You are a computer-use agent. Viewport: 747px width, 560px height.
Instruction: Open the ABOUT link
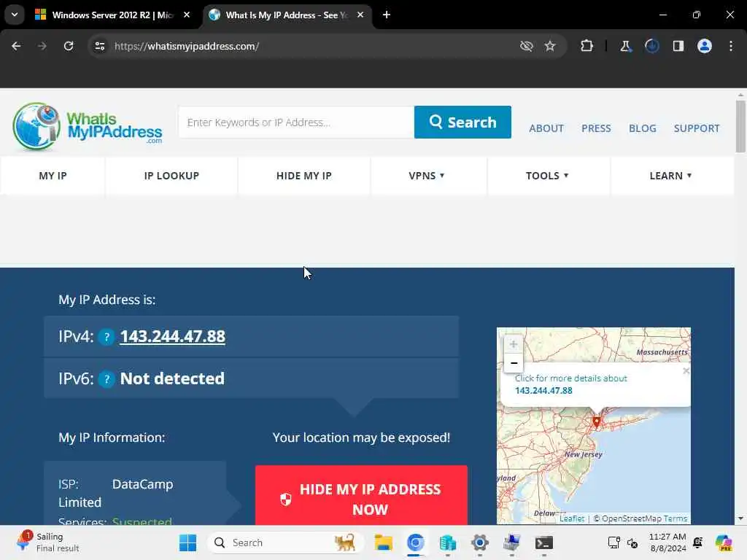(546, 128)
